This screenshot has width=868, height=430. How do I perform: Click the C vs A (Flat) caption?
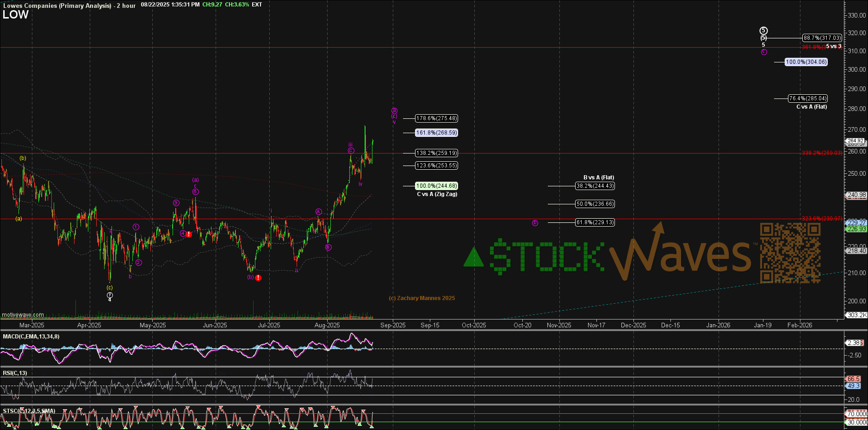tap(812, 107)
